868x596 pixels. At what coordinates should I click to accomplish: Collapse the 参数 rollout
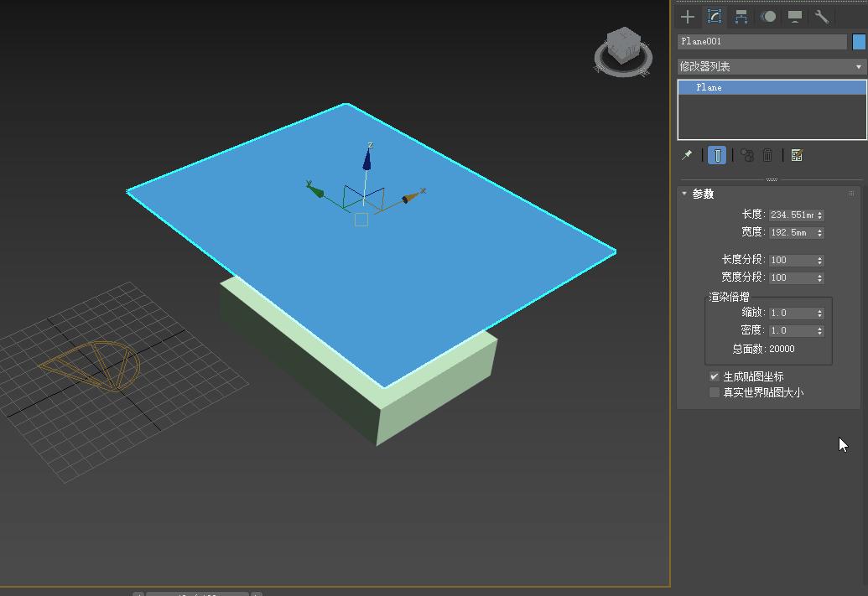coord(683,193)
